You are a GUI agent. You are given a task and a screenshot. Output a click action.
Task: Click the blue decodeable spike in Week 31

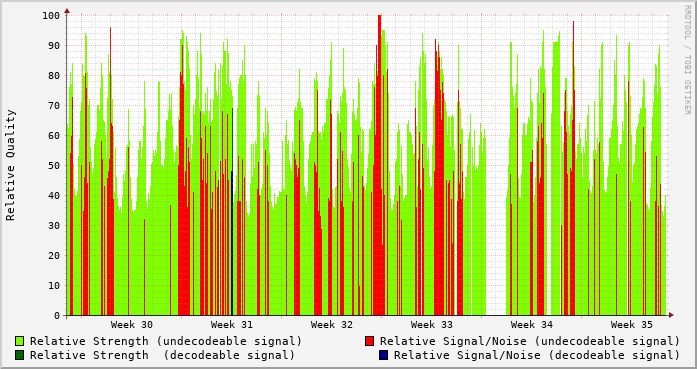[232, 243]
